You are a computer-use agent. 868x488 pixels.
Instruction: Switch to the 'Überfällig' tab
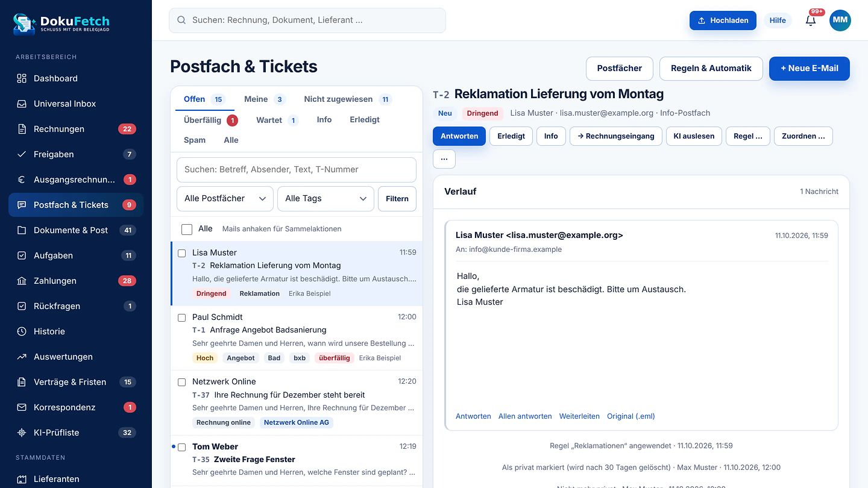210,120
